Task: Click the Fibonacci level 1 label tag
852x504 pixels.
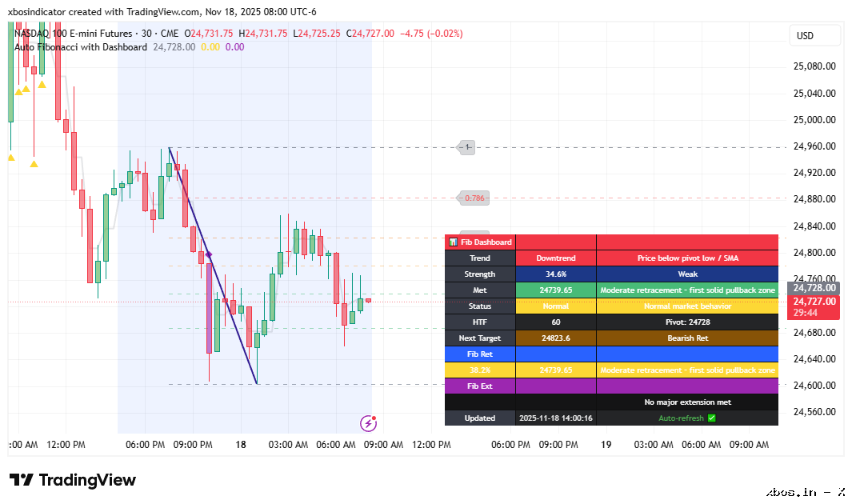Action: coord(467,147)
